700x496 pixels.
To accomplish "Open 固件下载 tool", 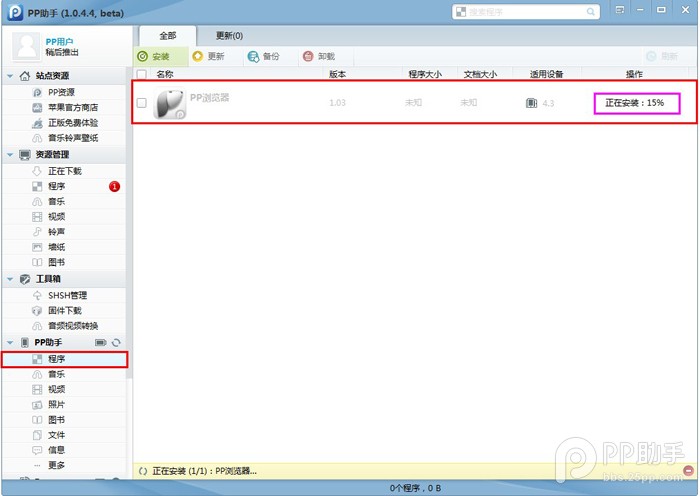I will [64, 310].
